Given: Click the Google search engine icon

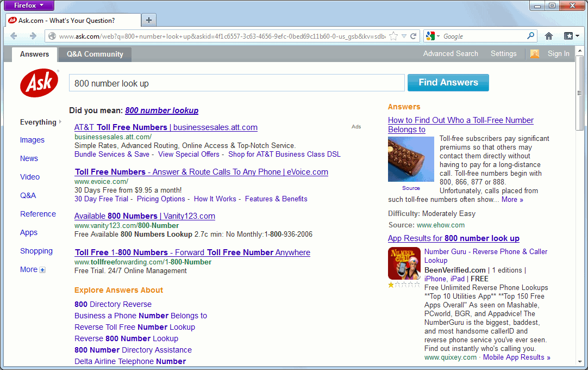Looking at the screenshot, I should coord(430,36).
